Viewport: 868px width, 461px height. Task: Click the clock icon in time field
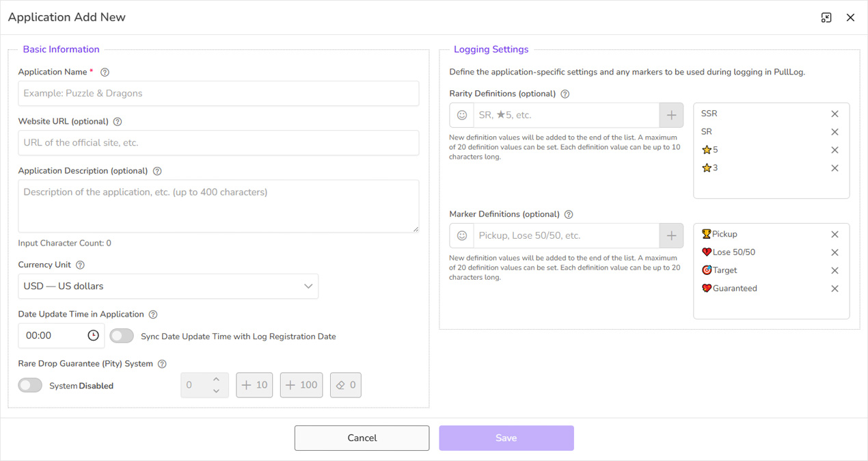(x=93, y=336)
